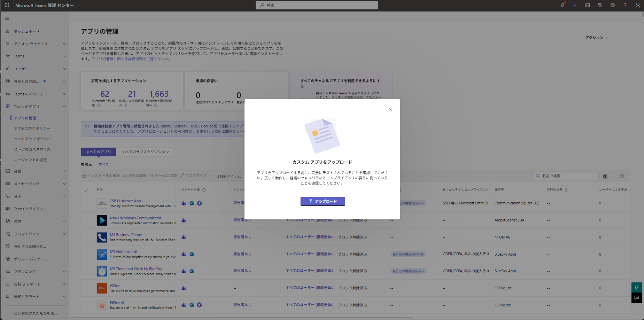Open 1-to-1 Worldvds Communicator app link
644x320 pixels.
coord(135,218)
